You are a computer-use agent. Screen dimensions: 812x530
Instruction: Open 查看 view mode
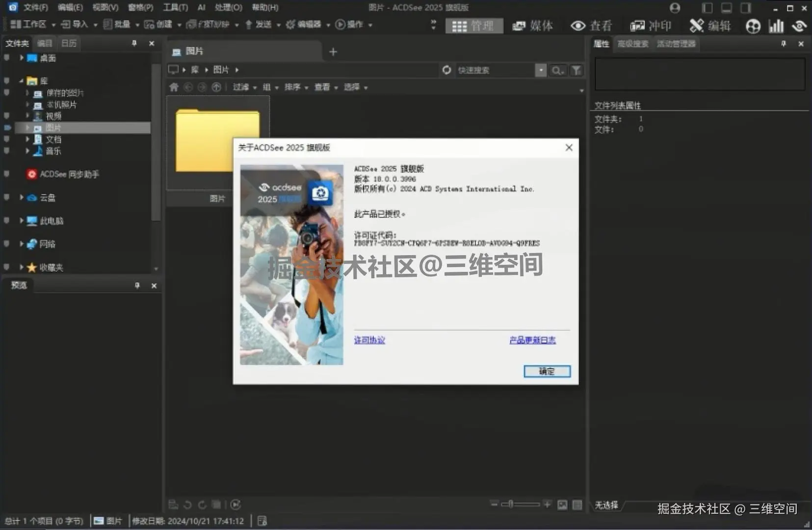591,26
